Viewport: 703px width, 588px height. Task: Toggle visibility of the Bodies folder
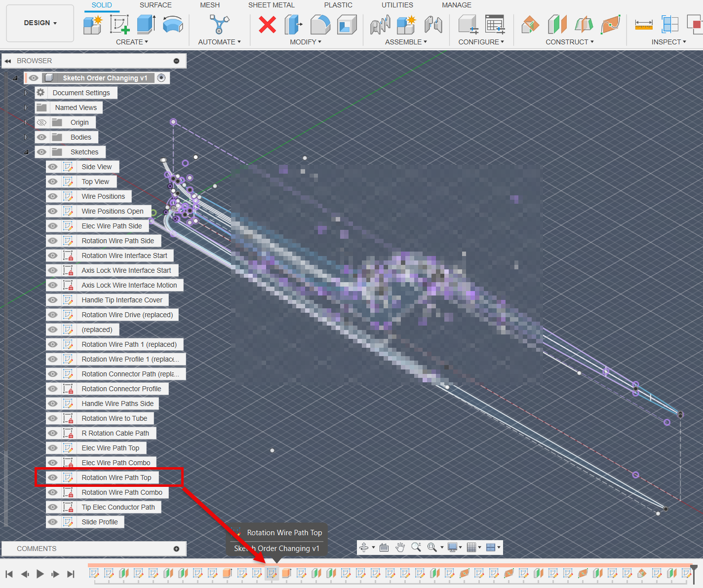[41, 137]
